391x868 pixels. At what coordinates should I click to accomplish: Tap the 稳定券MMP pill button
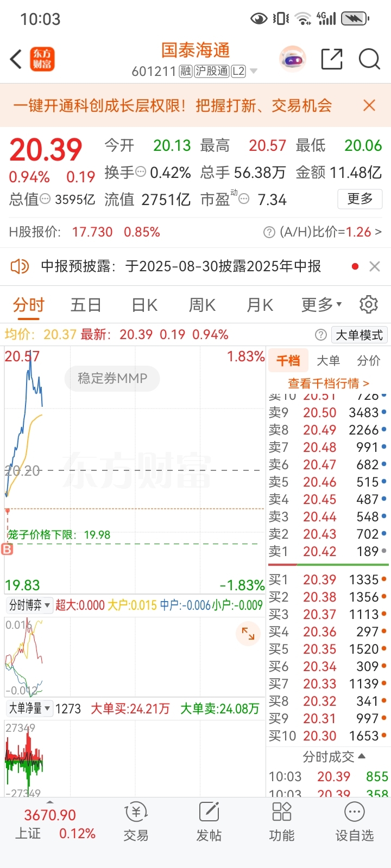pos(112,378)
